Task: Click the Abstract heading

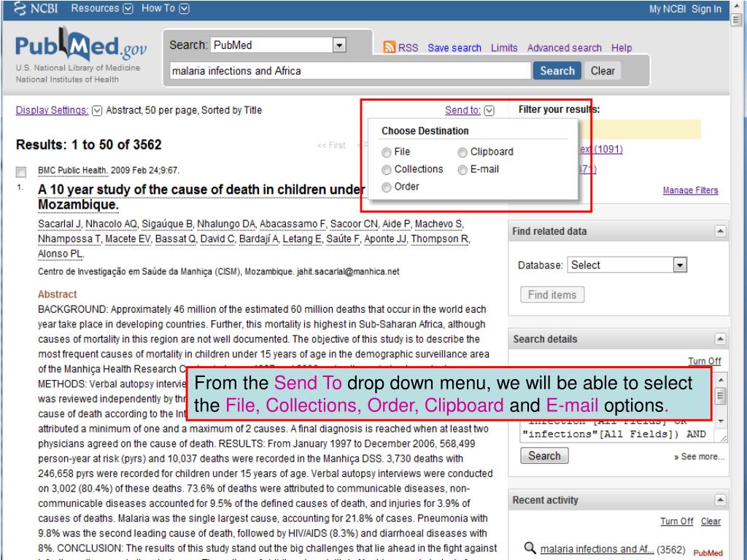Action: tap(57, 294)
